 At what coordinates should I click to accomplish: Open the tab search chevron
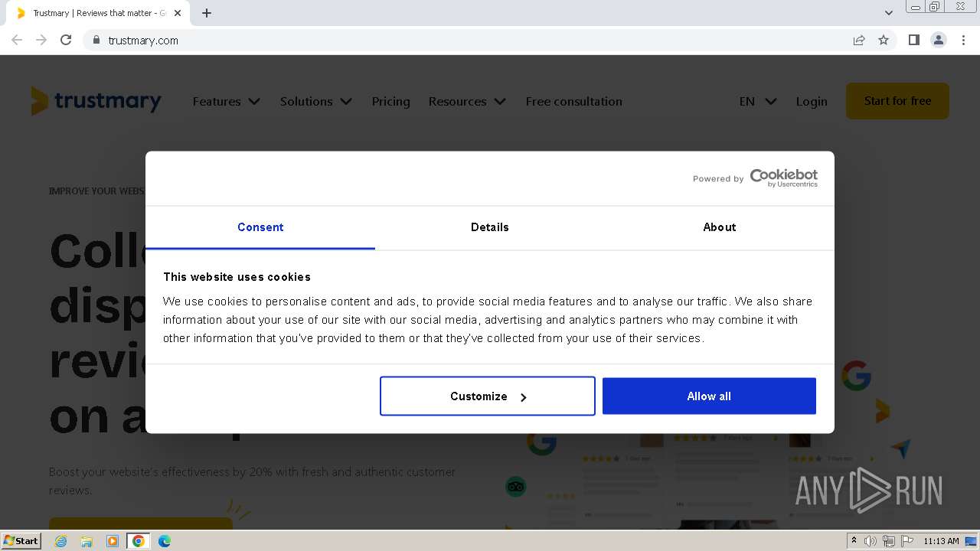889,13
